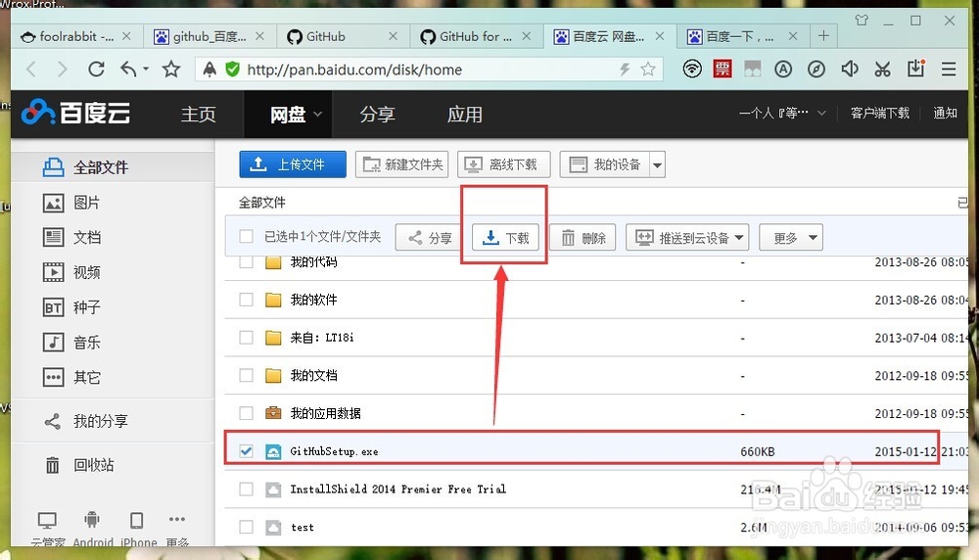This screenshot has width=979, height=560.
Task: Uncheck the GitHubSetup.exe checkbox
Action: [246, 450]
